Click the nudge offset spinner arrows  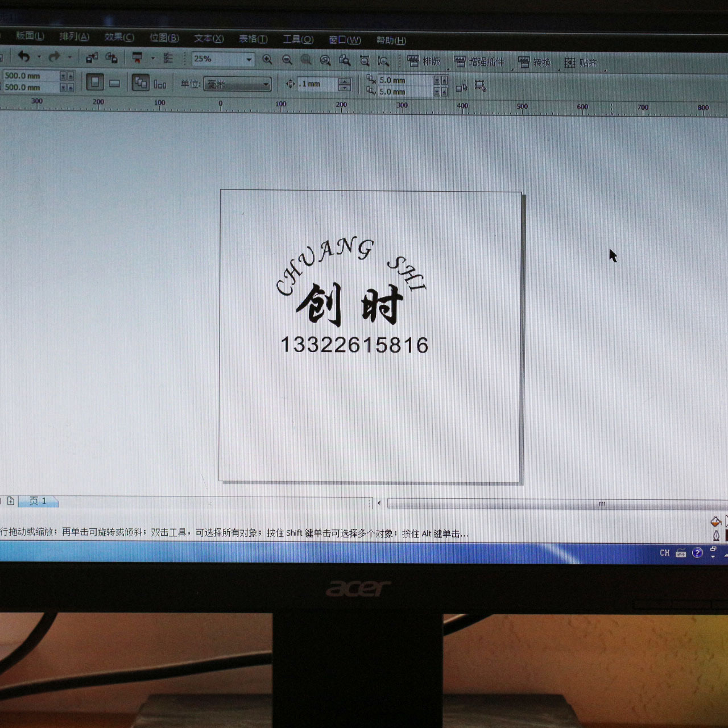click(345, 85)
